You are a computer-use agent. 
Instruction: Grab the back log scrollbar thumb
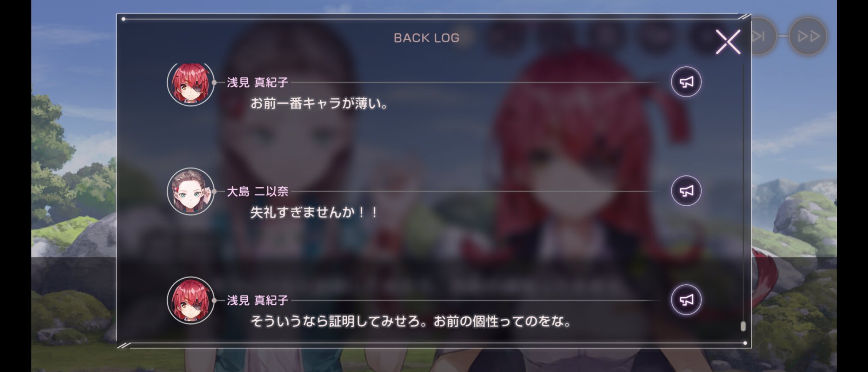pyautogui.click(x=743, y=326)
